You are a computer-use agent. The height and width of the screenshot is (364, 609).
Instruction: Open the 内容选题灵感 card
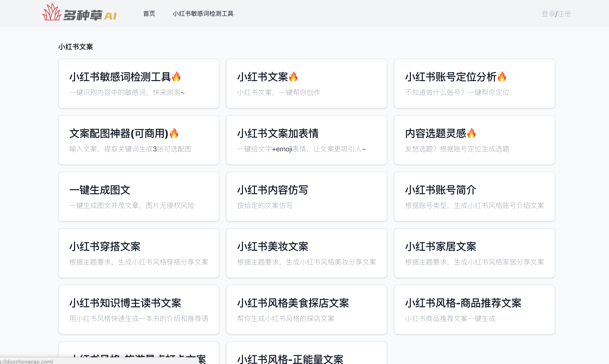pyautogui.click(x=474, y=140)
